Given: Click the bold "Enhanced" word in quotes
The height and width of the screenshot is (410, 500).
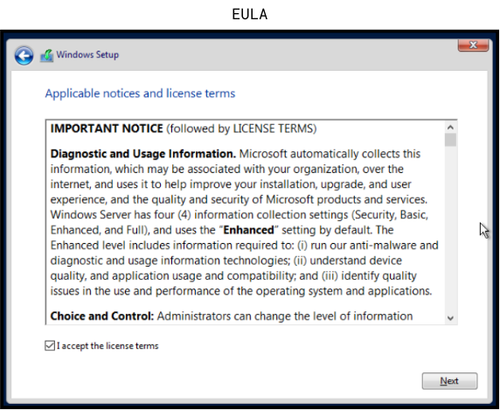Looking at the screenshot, I should [x=248, y=230].
